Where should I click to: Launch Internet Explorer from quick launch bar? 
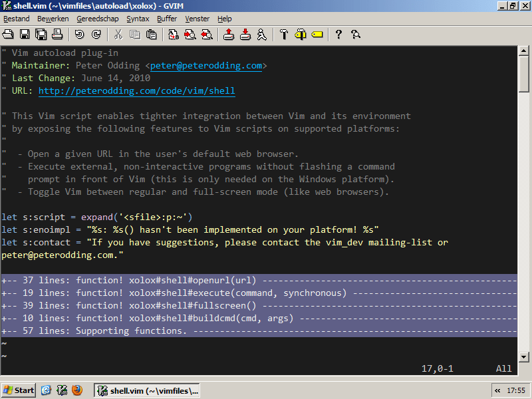(46, 390)
